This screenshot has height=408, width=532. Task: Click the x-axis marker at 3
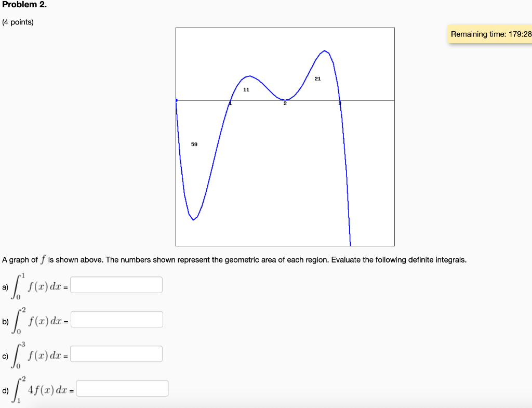click(340, 103)
